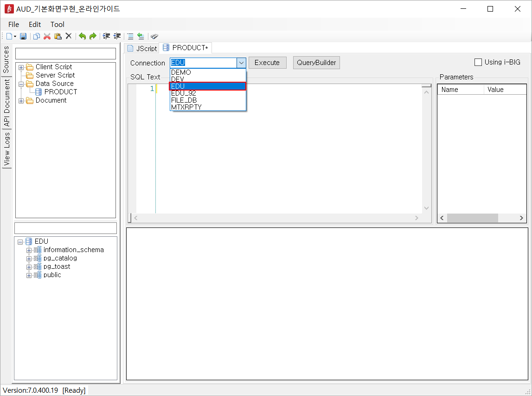Image resolution: width=532 pixels, height=396 pixels.
Task: Expand the Document folder
Action: click(x=21, y=101)
